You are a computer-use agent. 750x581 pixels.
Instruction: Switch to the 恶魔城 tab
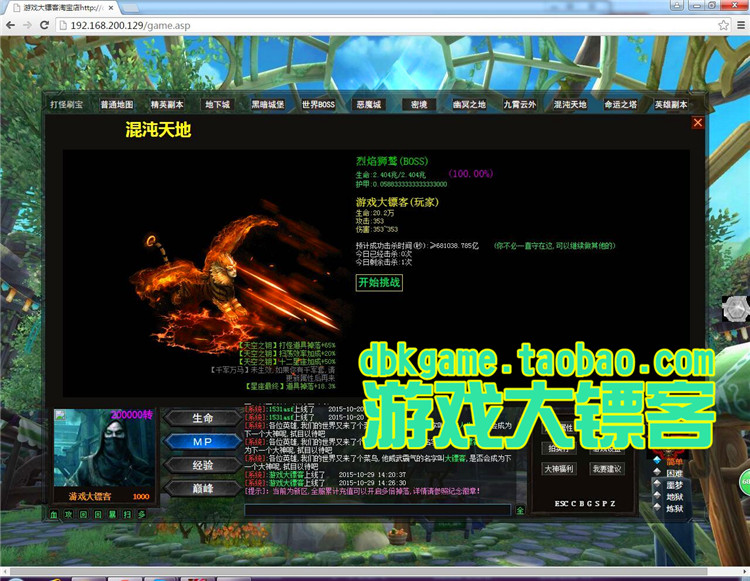tap(369, 104)
